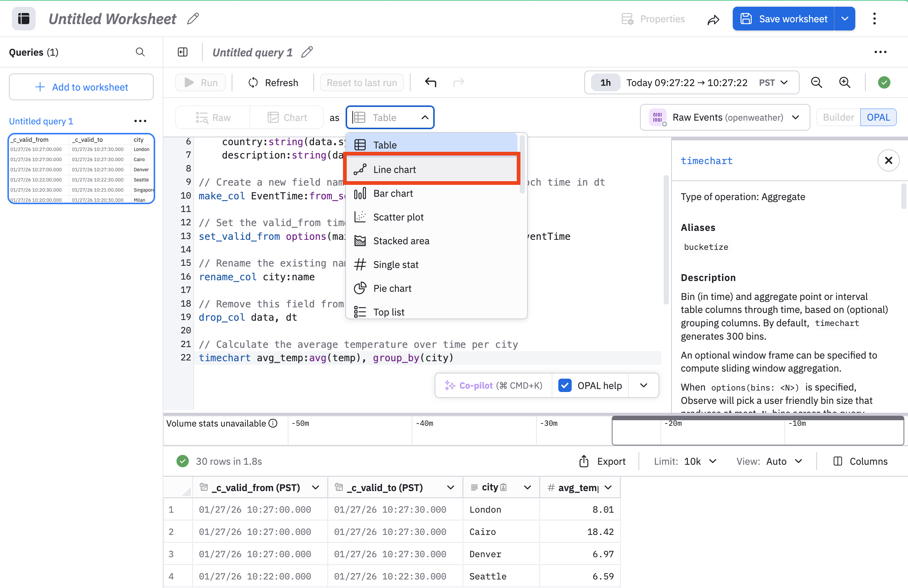908x588 pixels.
Task: Click the share arrow icon
Action: [x=713, y=19]
